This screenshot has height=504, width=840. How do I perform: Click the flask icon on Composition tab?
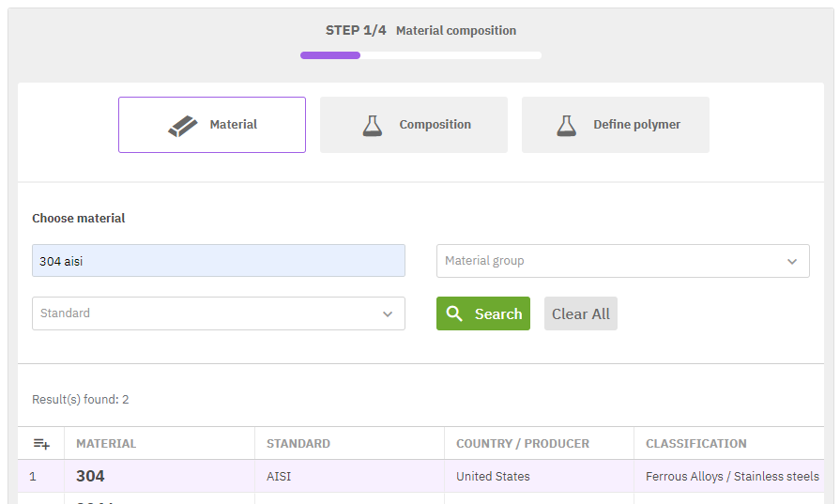coord(373,125)
